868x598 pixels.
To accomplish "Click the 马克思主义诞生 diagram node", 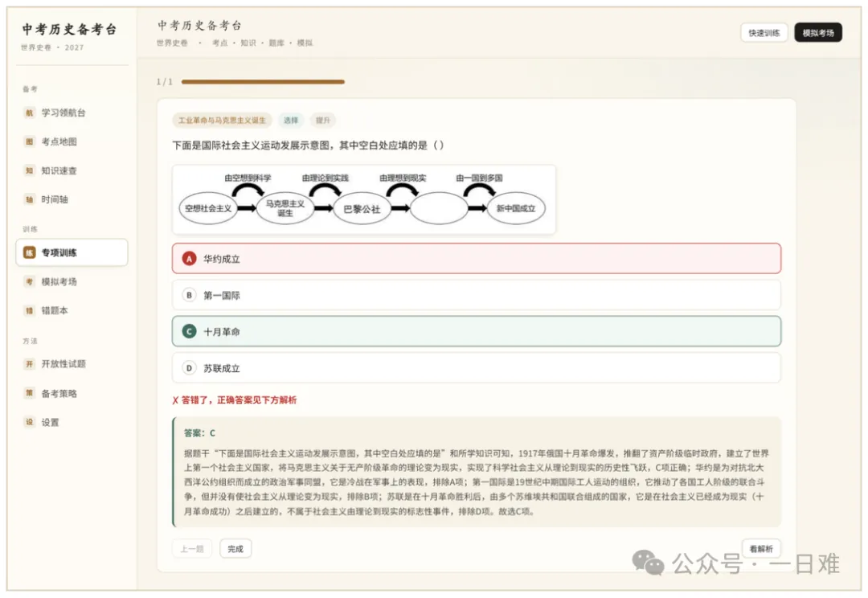I will tap(285, 209).
